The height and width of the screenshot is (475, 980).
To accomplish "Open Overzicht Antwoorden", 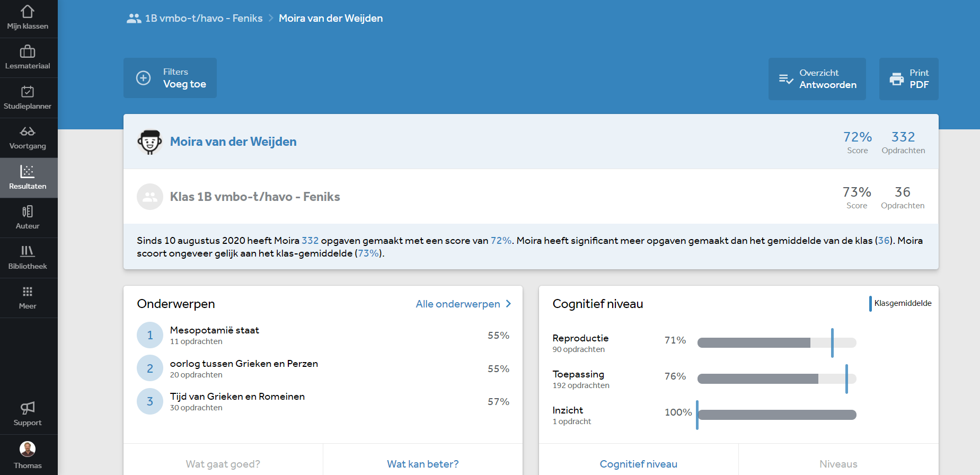I will (817, 79).
